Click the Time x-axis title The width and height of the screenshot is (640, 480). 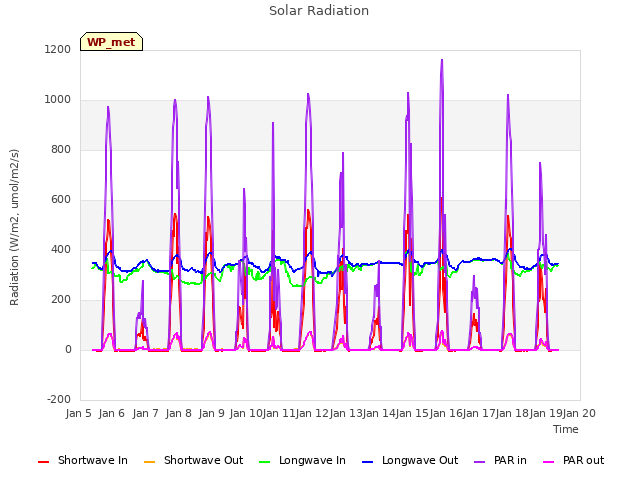point(566,429)
